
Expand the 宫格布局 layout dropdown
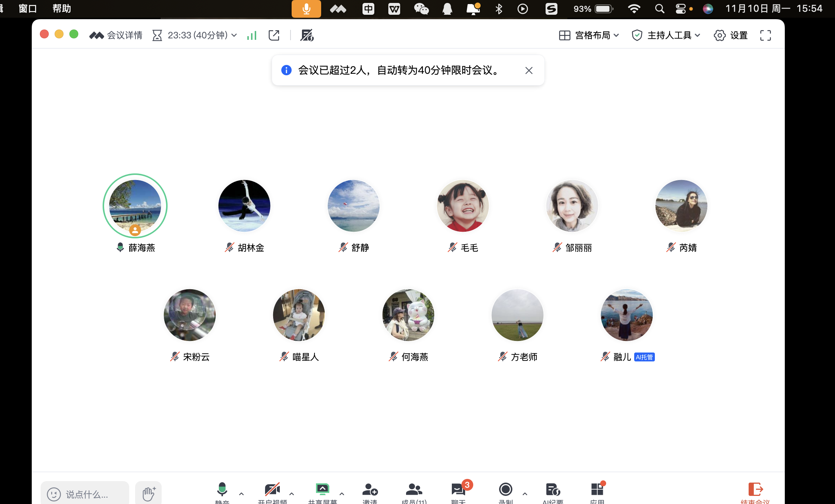[x=588, y=35]
